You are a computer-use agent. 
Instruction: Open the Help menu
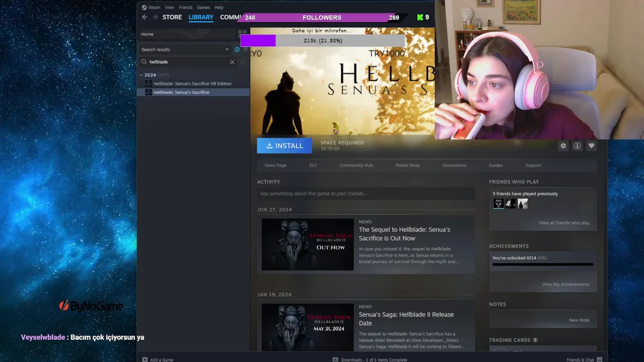219,8
